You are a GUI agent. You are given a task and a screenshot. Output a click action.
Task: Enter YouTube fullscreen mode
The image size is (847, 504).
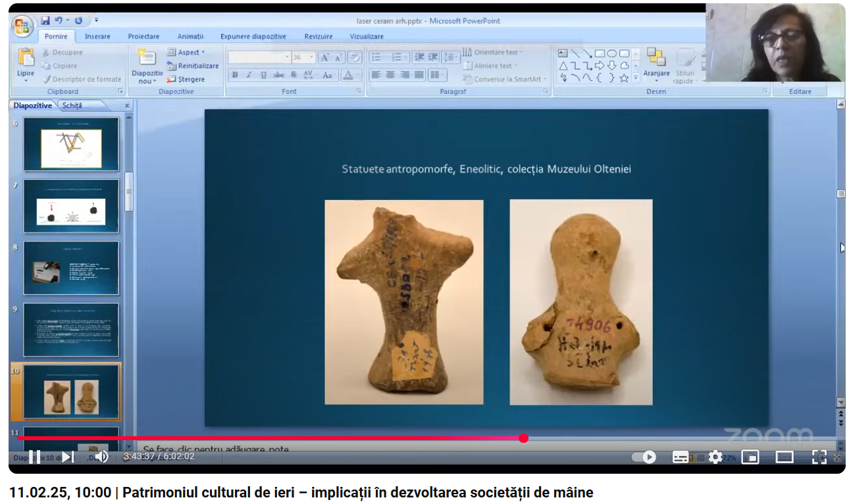pyautogui.click(x=819, y=457)
